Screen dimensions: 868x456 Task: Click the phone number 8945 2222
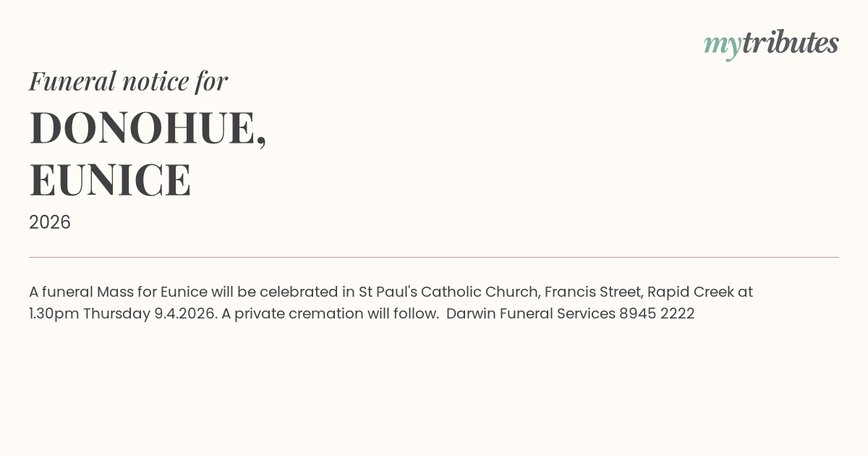[x=657, y=313]
